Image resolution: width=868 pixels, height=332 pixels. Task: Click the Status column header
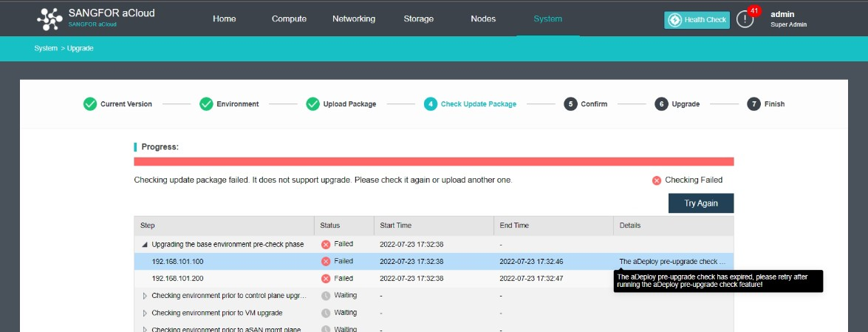click(344, 226)
